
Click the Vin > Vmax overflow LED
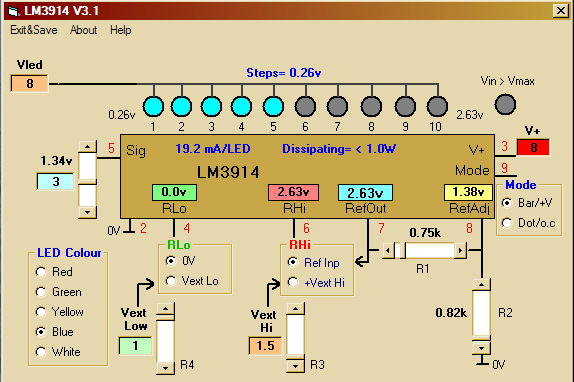coord(505,104)
